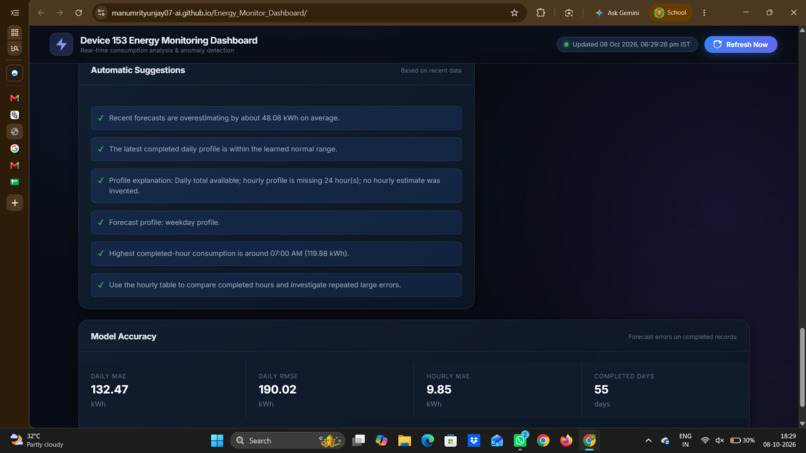Select the Based on recent data label
The height and width of the screenshot is (453, 806).
[x=431, y=70]
